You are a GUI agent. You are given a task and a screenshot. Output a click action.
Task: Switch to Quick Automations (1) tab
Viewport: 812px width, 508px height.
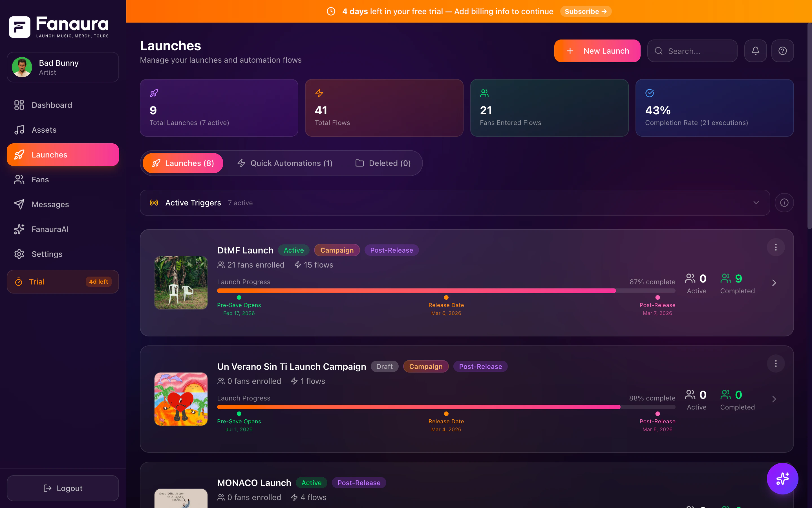(x=285, y=163)
